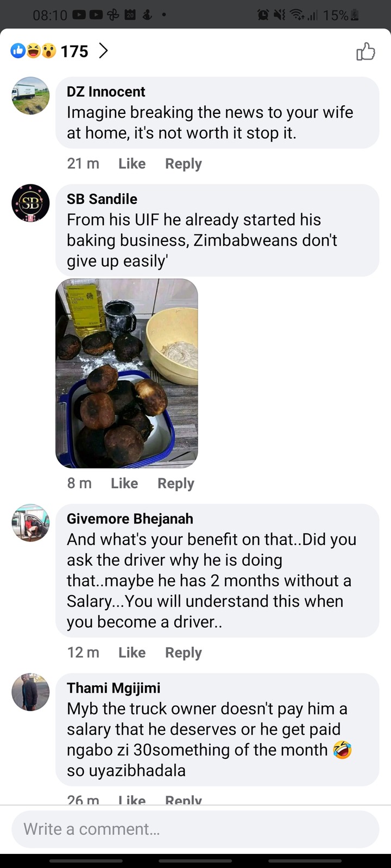Screen dimensions: 391x868
Task: Tap the alarm icon in status bar
Action: tap(263, 15)
